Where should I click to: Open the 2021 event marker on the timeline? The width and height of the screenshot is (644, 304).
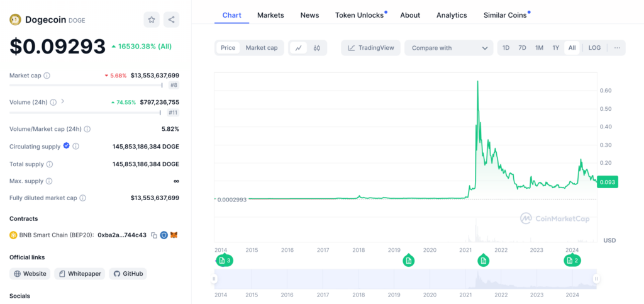[x=484, y=260]
